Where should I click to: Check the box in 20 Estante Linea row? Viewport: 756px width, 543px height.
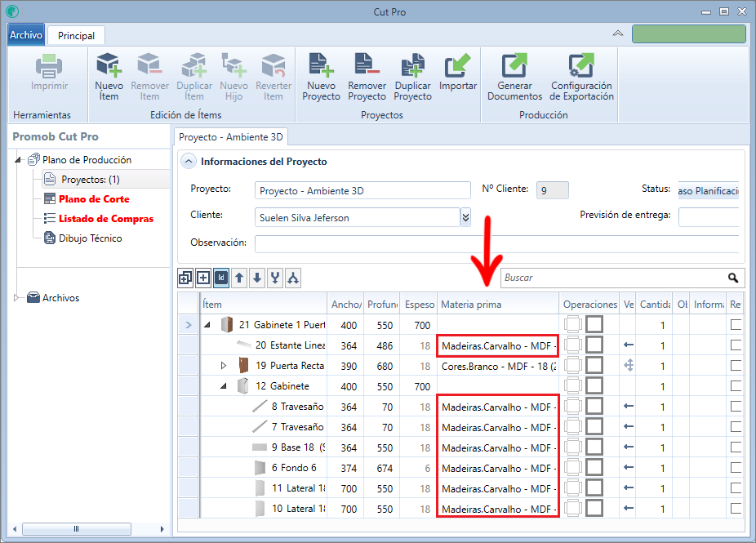(736, 345)
